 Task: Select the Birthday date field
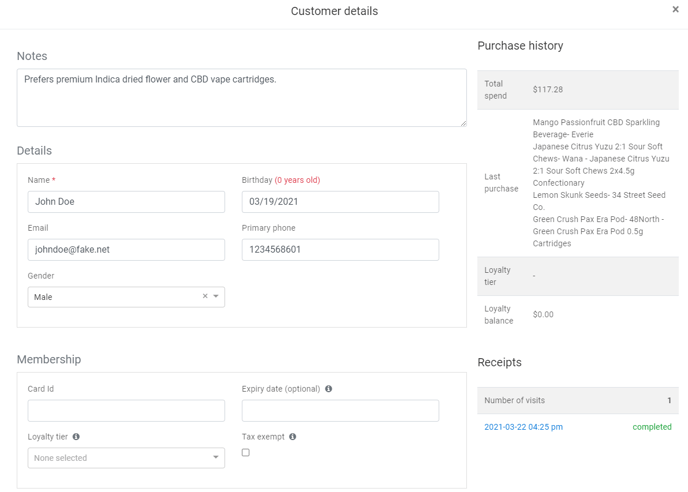(x=340, y=202)
